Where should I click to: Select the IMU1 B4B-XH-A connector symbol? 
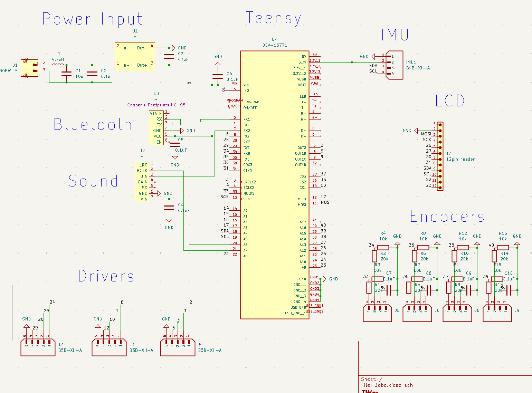tap(395, 66)
